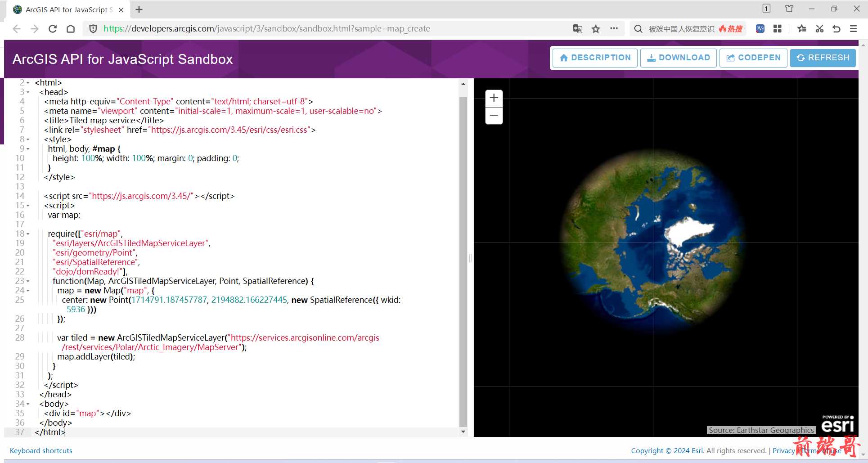Open the browser hamburger menu
Image resolution: width=868 pixels, height=463 pixels.
(853, 29)
